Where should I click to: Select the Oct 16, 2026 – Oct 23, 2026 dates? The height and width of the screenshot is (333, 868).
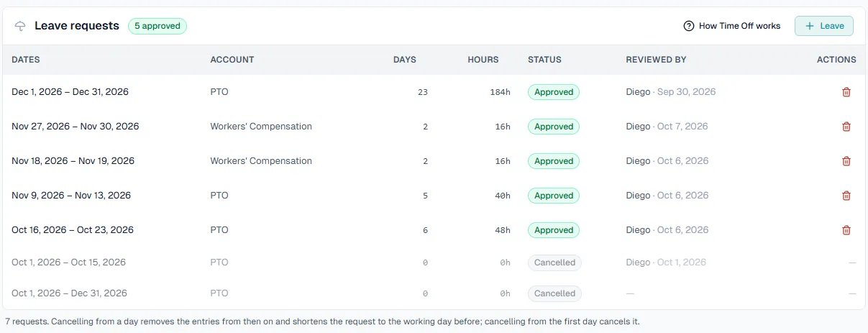(73, 230)
